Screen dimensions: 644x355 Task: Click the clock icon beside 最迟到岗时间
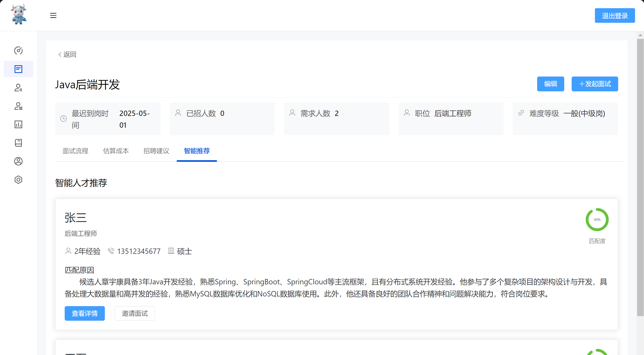[63, 119]
